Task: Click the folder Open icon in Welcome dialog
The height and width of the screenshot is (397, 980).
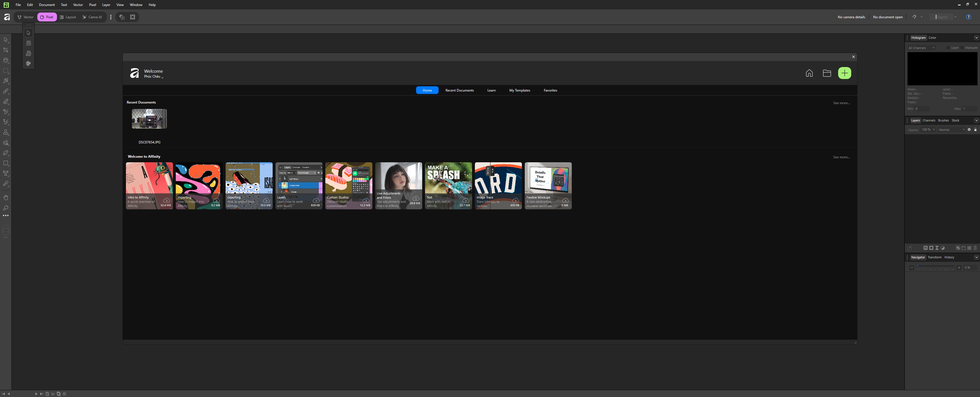Action: [827, 73]
